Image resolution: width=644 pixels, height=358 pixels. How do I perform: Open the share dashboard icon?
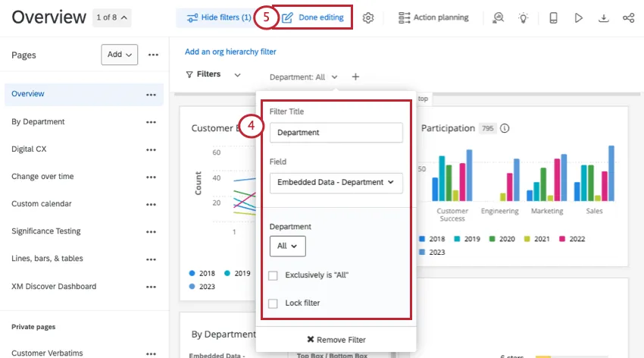pyautogui.click(x=628, y=17)
